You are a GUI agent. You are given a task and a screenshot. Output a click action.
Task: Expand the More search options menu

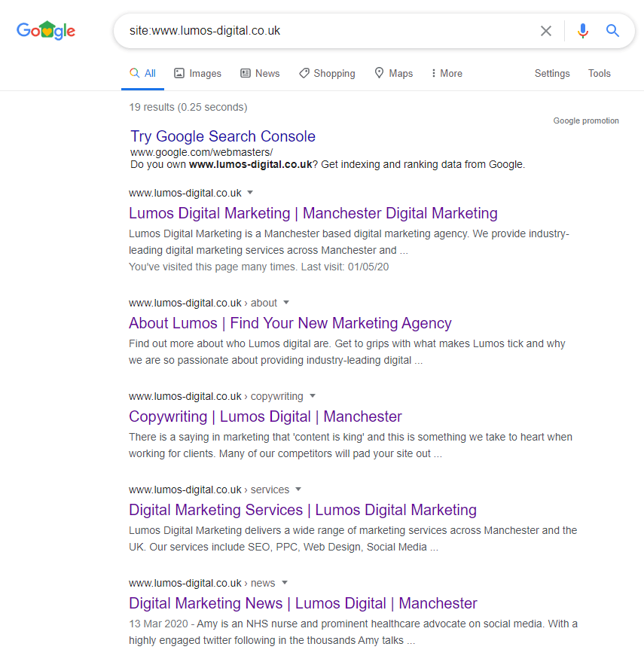tap(447, 73)
